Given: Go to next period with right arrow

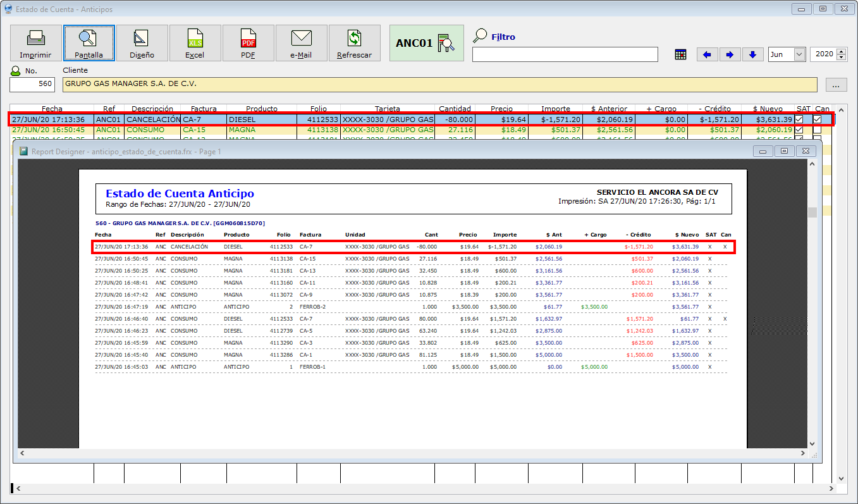Looking at the screenshot, I should 730,54.
